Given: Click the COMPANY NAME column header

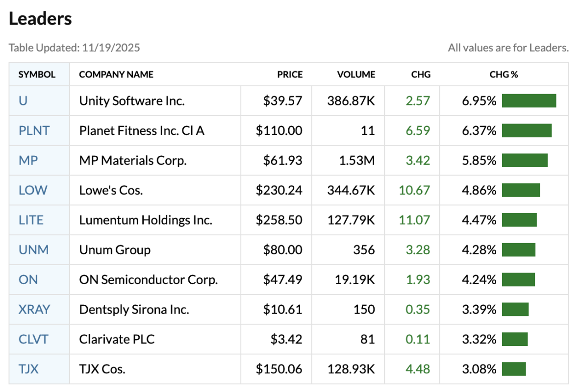Looking at the screenshot, I should pos(116,74).
